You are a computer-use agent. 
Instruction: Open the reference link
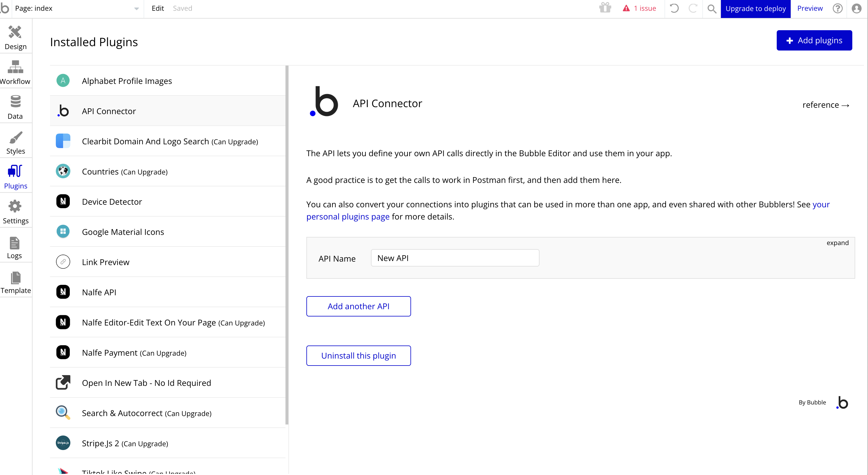click(825, 105)
